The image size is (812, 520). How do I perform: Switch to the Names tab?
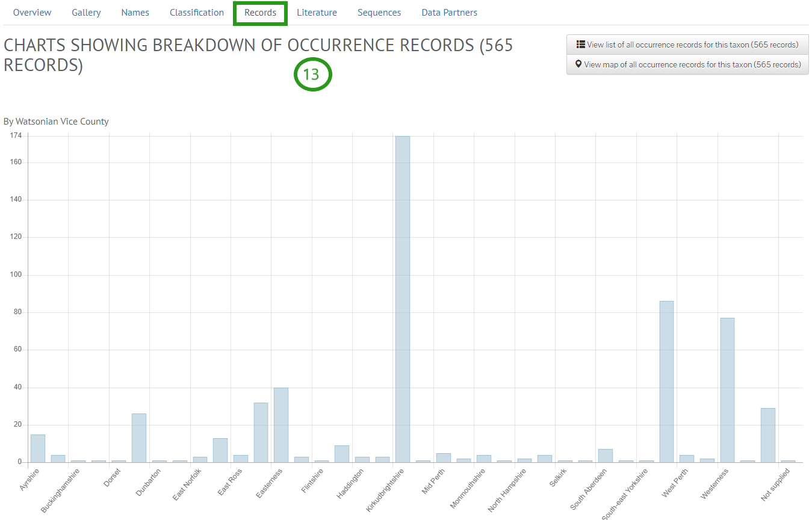click(x=135, y=12)
